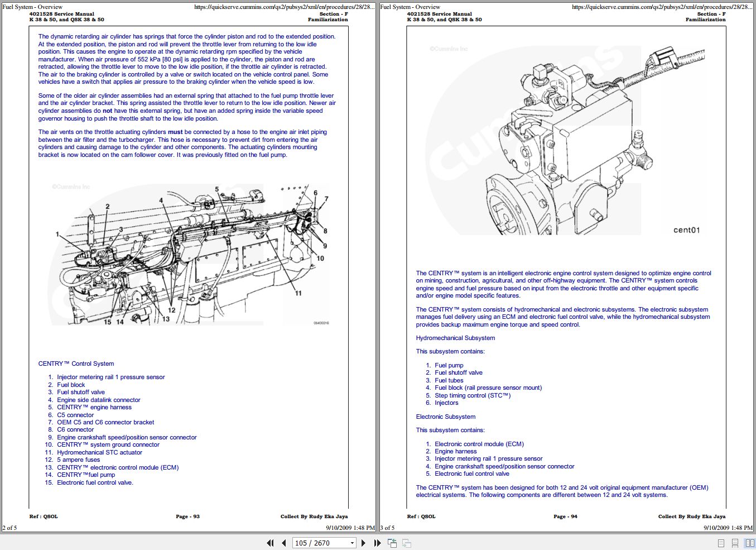The width and height of the screenshot is (756, 550).
Task: Click 'C6 connector' list item
Action: click(75, 429)
